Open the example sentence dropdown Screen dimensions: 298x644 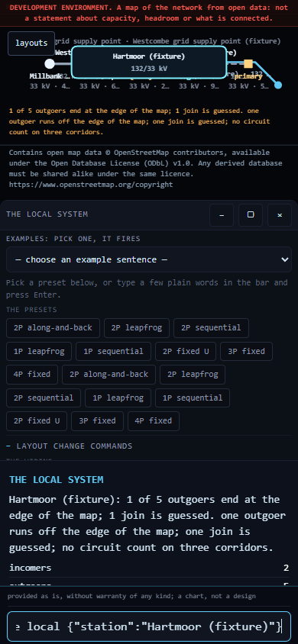click(x=149, y=259)
